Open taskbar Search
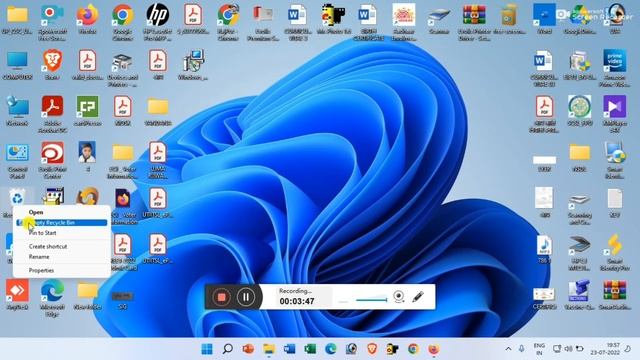Viewport: 640px width, 360px height. click(228, 349)
